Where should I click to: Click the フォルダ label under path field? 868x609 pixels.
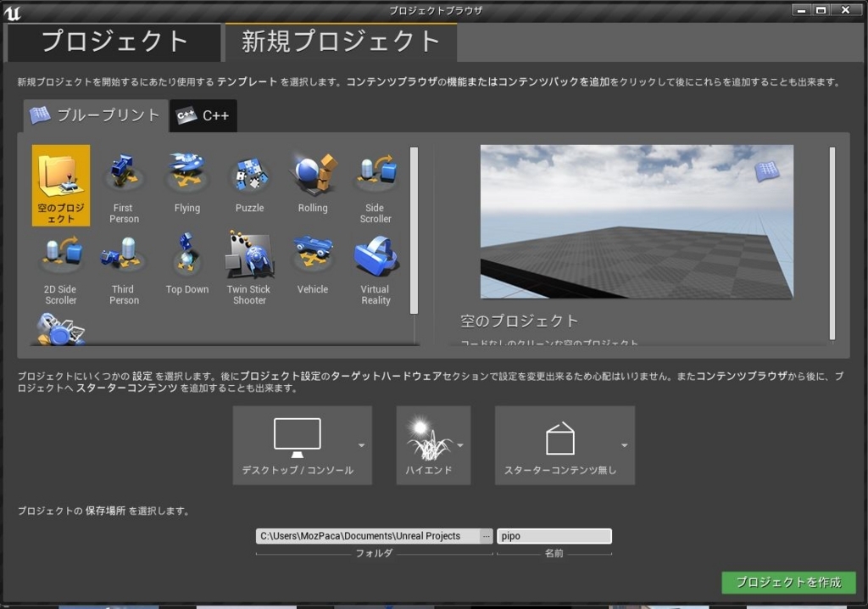[374, 553]
